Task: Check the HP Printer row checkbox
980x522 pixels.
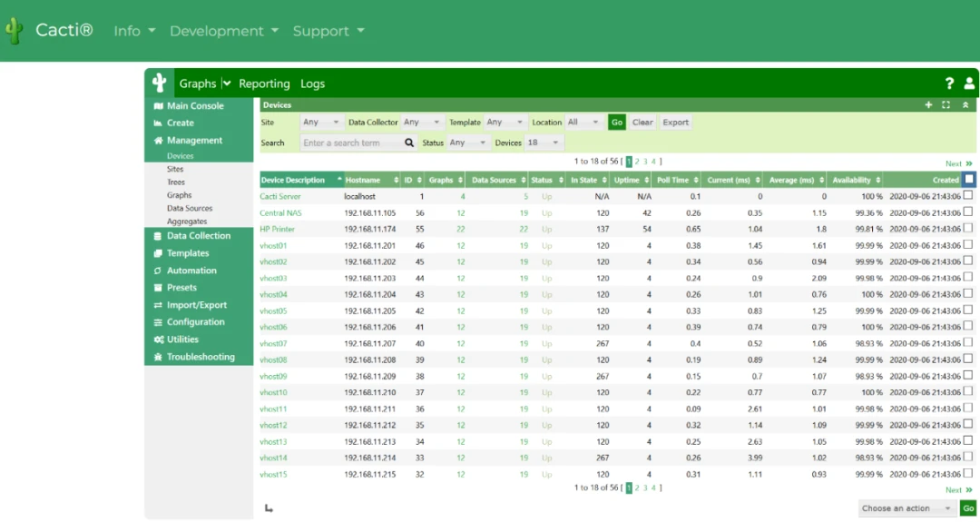Action: 968,228
